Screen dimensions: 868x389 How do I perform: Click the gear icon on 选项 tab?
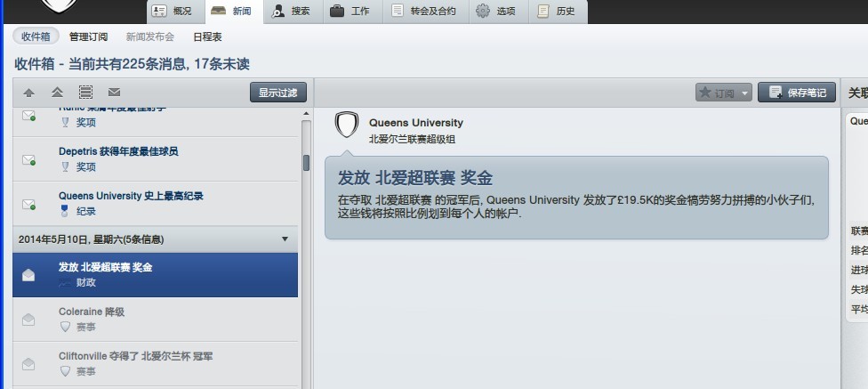483,11
